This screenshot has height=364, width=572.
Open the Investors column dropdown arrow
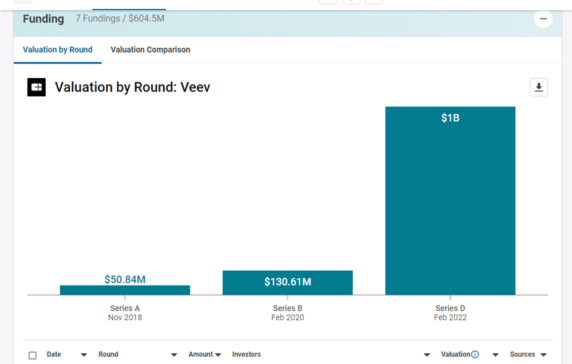[x=426, y=355]
